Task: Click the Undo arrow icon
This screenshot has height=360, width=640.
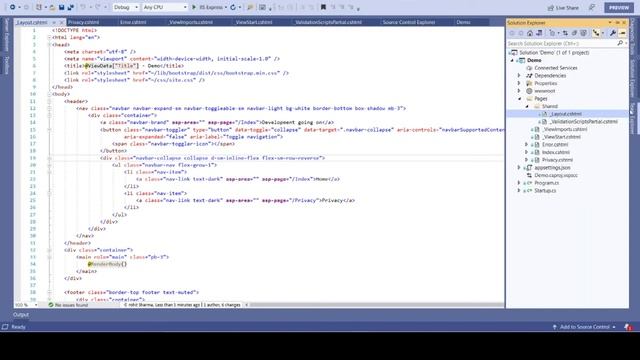Action: pos(82,7)
